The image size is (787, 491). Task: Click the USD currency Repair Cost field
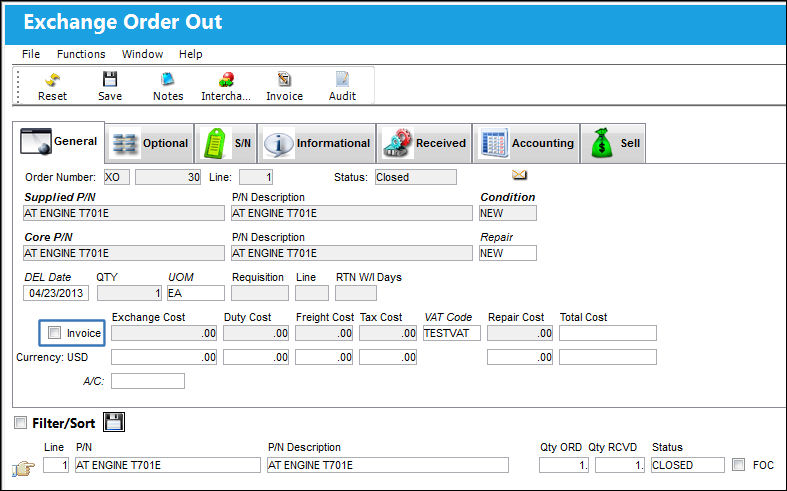pos(520,357)
